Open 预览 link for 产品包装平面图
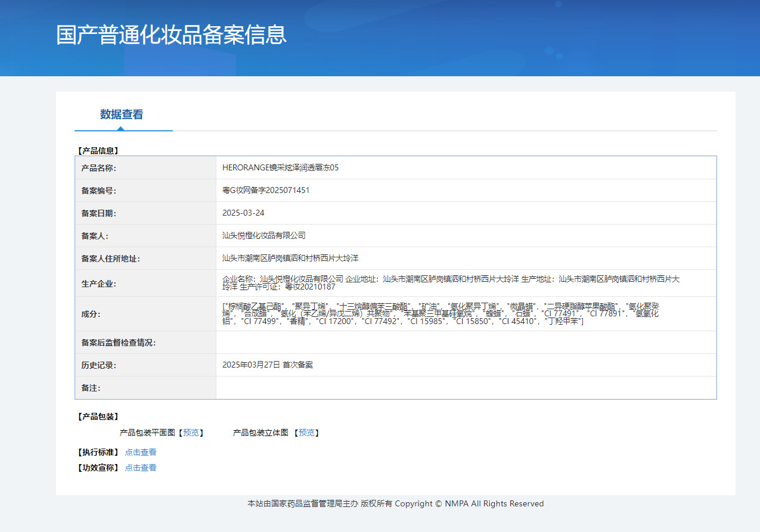 point(191,433)
